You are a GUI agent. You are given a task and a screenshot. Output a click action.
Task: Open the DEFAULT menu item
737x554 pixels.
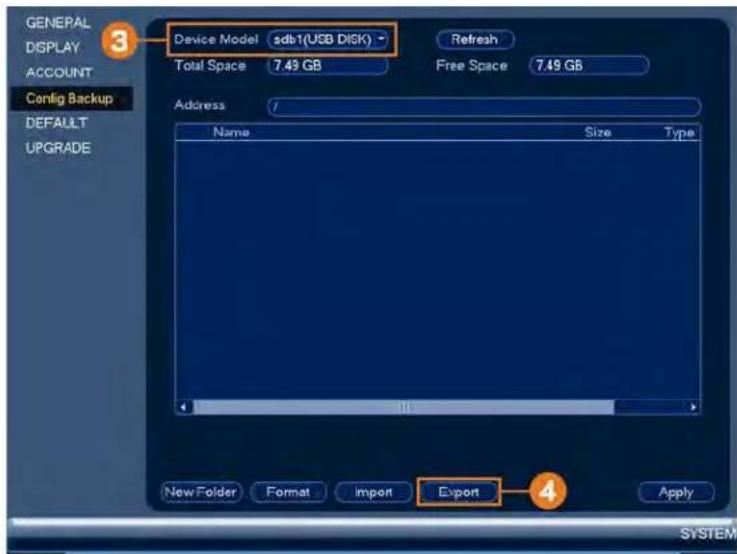pos(56,123)
